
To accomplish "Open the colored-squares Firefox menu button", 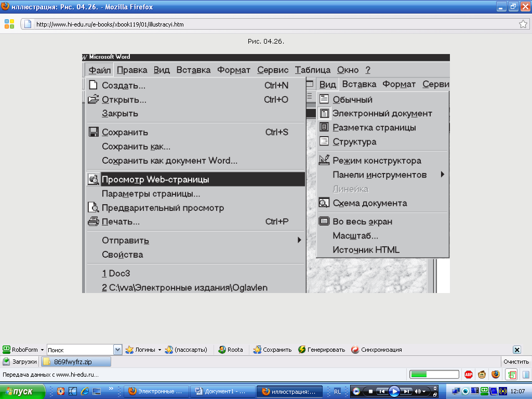I will click(x=9, y=24).
